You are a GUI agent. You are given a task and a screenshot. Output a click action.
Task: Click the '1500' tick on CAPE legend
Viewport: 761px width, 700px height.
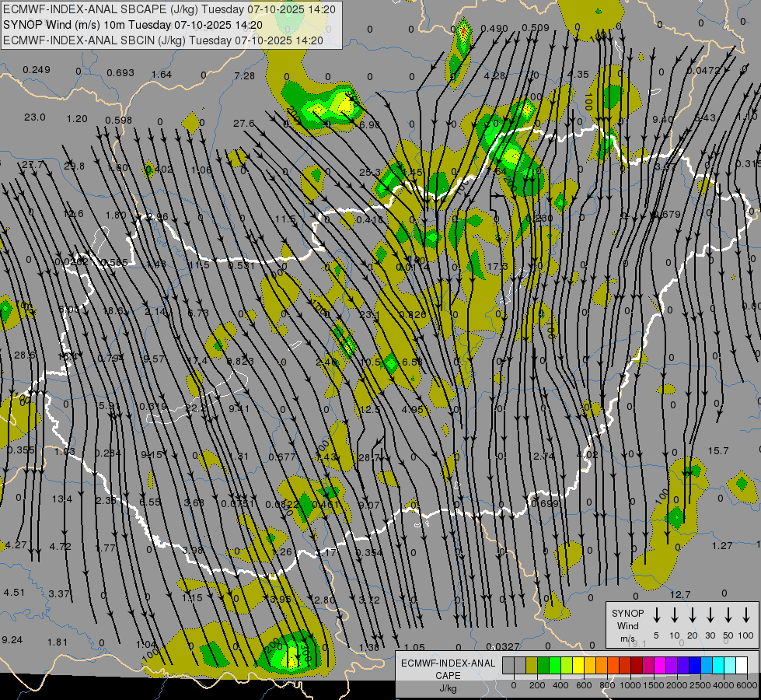(x=654, y=685)
